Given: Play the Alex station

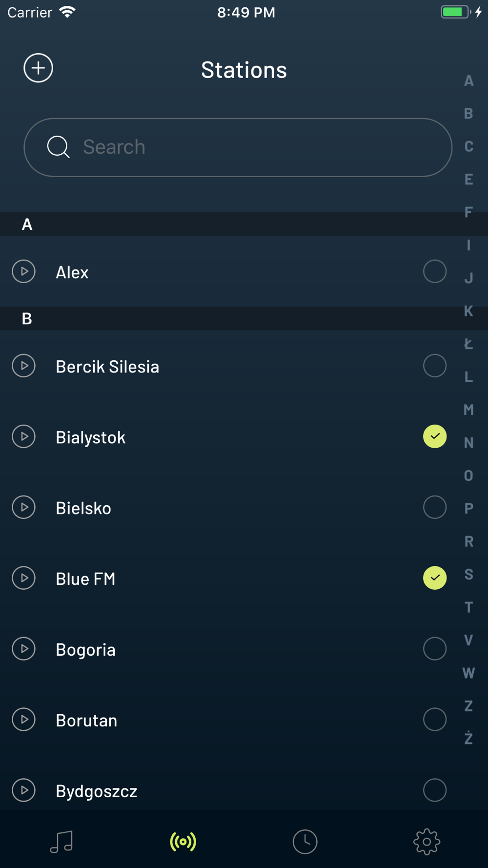Looking at the screenshot, I should tap(24, 271).
